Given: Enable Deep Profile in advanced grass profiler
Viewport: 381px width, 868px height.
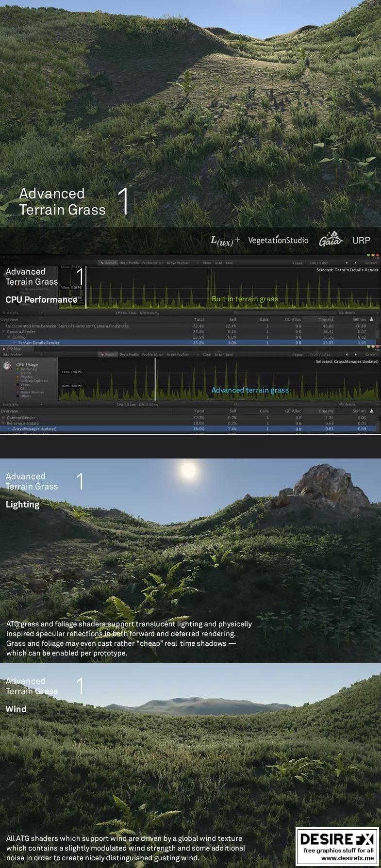Looking at the screenshot, I should [130, 355].
